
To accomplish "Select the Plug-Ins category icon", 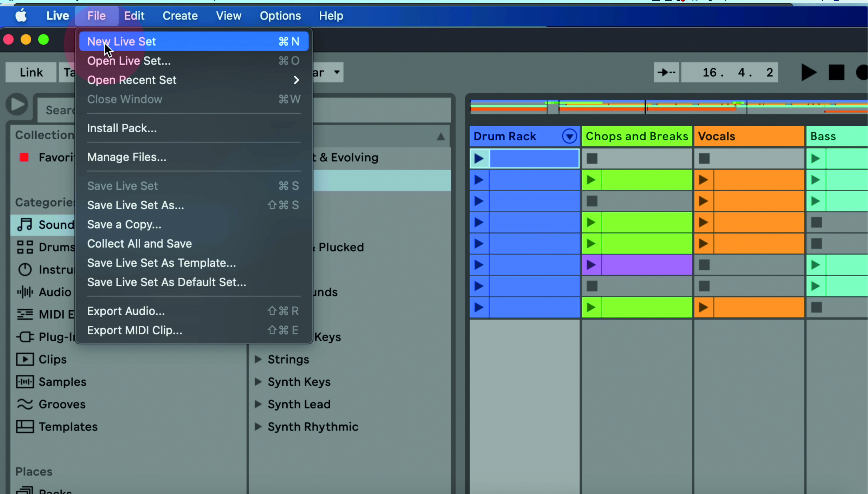I will click(25, 337).
